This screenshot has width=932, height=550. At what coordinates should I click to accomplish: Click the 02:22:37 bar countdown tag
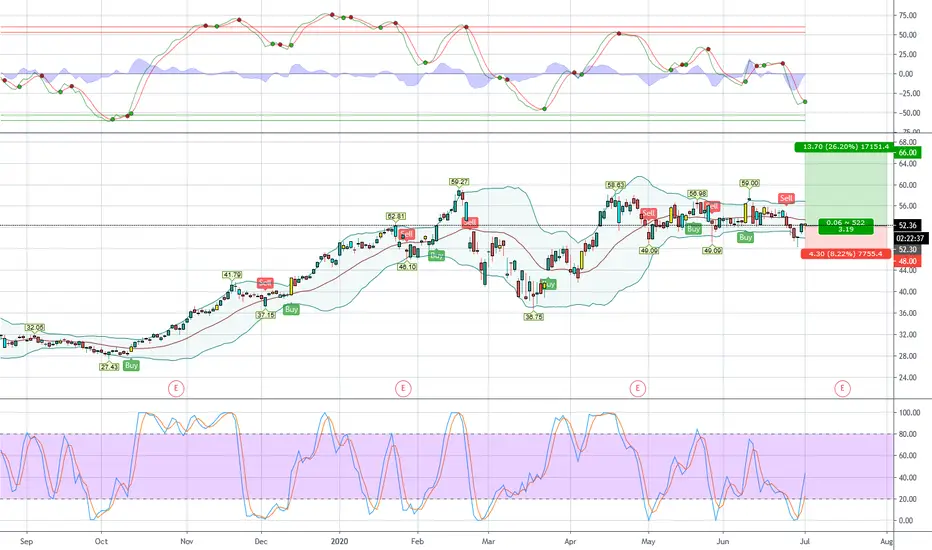pyautogui.click(x=910, y=238)
